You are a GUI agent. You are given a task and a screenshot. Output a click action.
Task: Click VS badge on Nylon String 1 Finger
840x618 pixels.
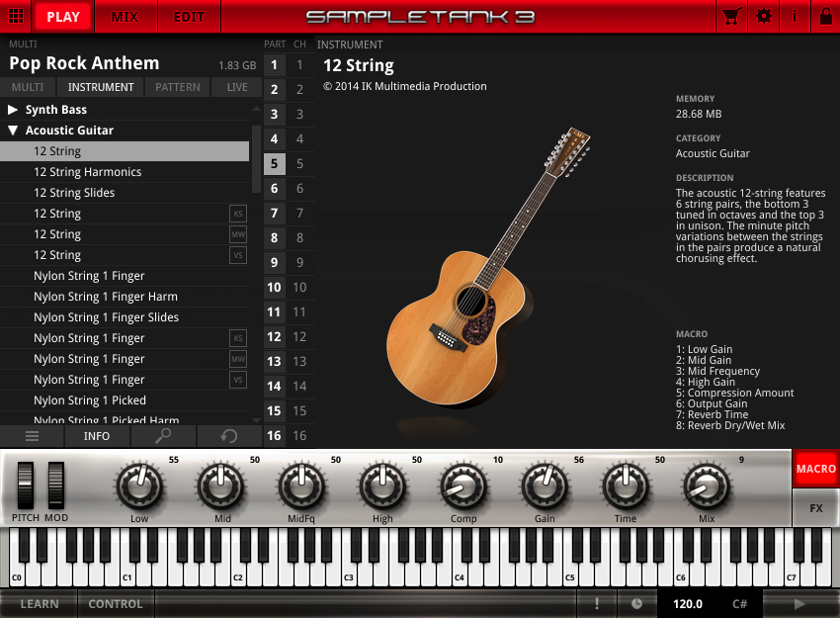238,380
